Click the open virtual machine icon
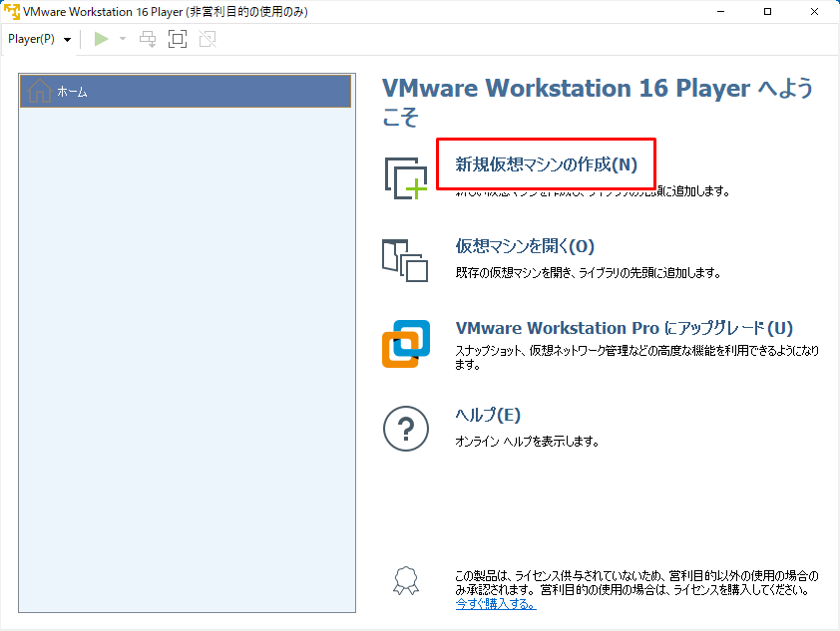The height and width of the screenshot is (631, 840). coord(405,259)
